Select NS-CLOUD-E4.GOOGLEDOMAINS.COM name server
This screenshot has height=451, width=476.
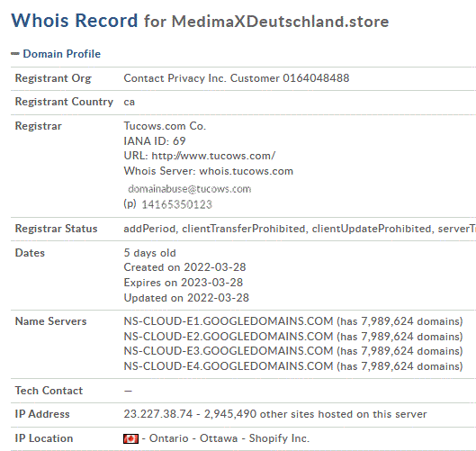[229, 366]
